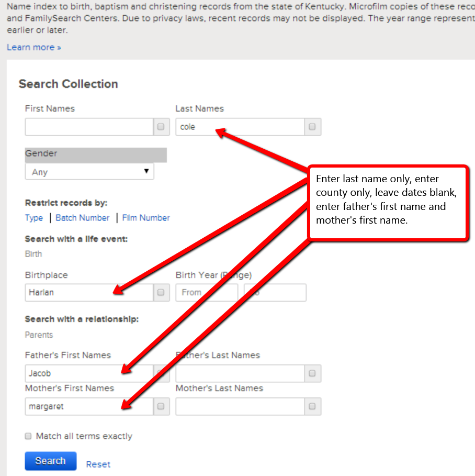Click the Birth Year From field
This screenshot has width=475, height=476.
(x=206, y=292)
